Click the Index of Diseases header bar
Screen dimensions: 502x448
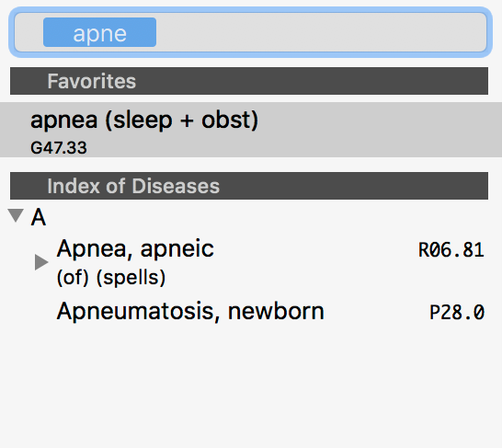click(x=249, y=186)
